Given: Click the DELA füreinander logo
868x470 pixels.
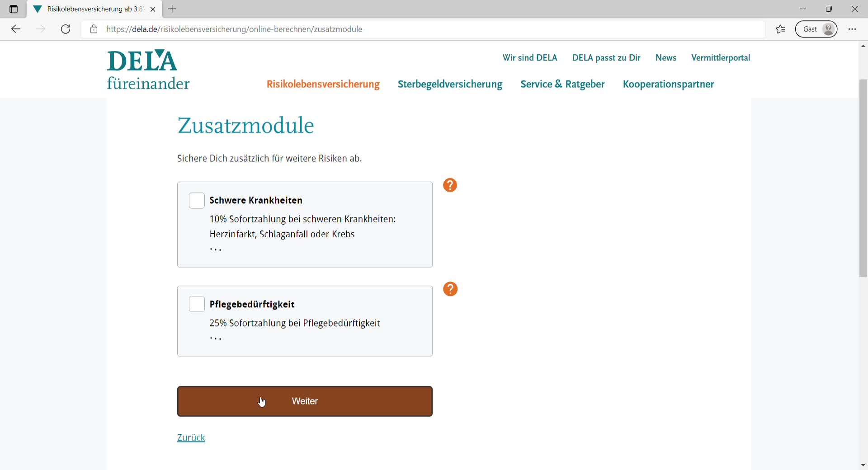Looking at the screenshot, I should coord(148,70).
